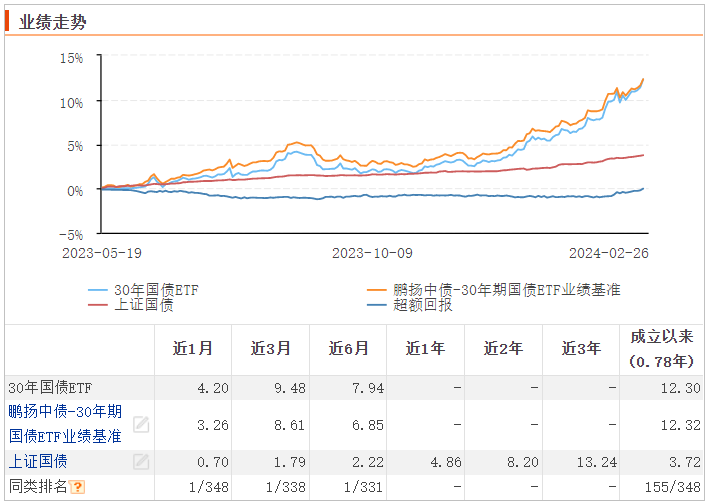This screenshot has width=708, height=504.
Task: Select the 近3月 column header
Action: (x=271, y=349)
